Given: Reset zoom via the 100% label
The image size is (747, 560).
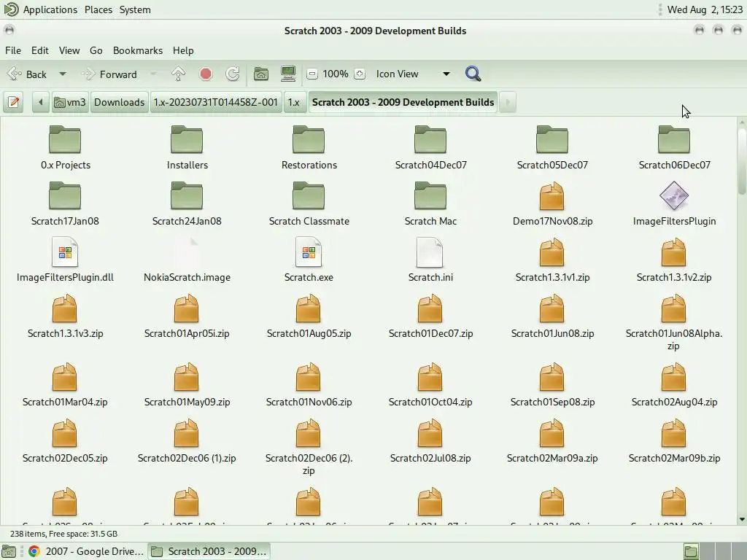Looking at the screenshot, I should (x=336, y=74).
